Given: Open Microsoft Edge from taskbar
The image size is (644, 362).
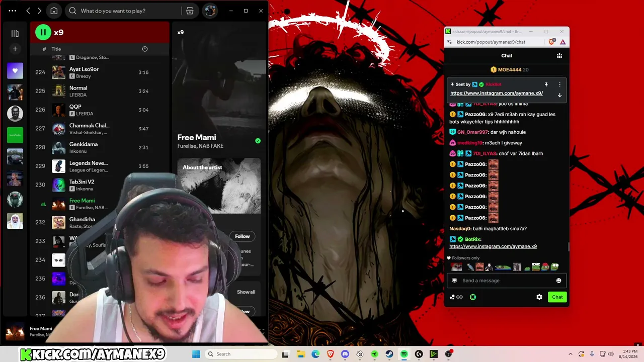Looking at the screenshot, I should coord(315,354).
